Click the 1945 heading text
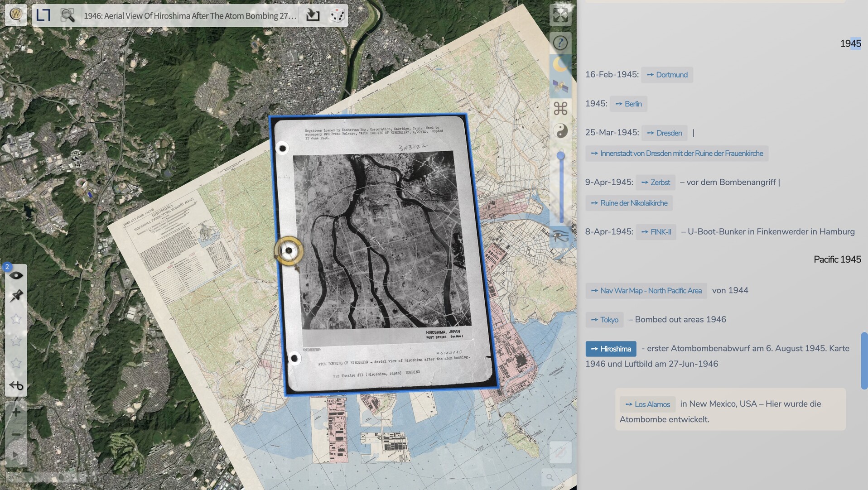The height and width of the screenshot is (490, 868). click(850, 43)
